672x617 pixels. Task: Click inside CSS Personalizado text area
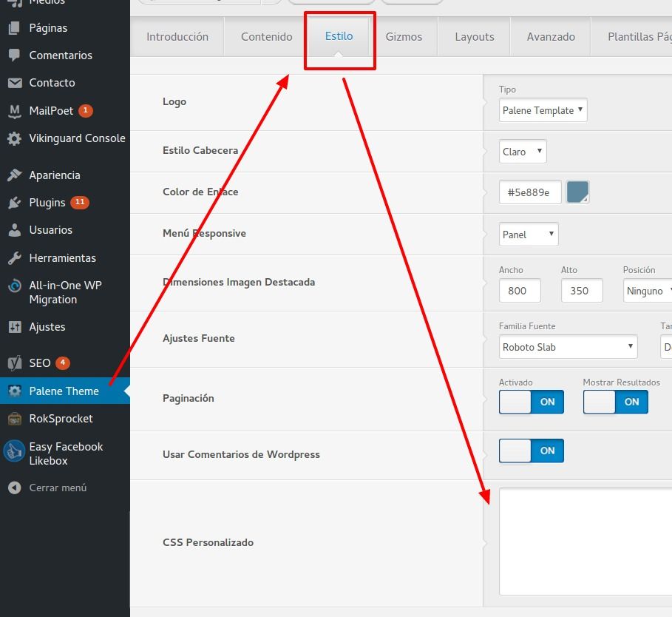[x=586, y=542]
